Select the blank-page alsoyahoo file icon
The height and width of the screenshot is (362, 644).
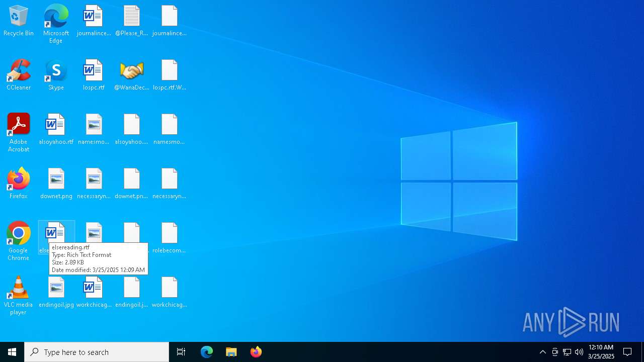click(x=131, y=129)
